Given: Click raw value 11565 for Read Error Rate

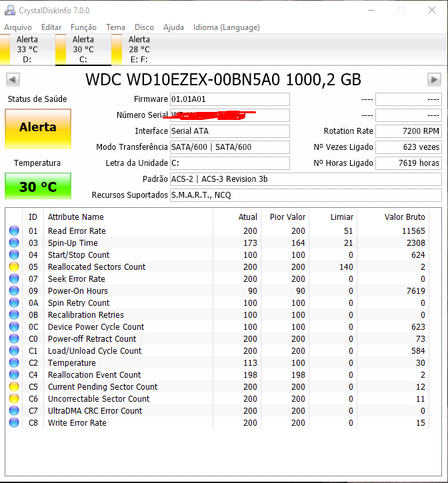Looking at the screenshot, I should point(413,231).
